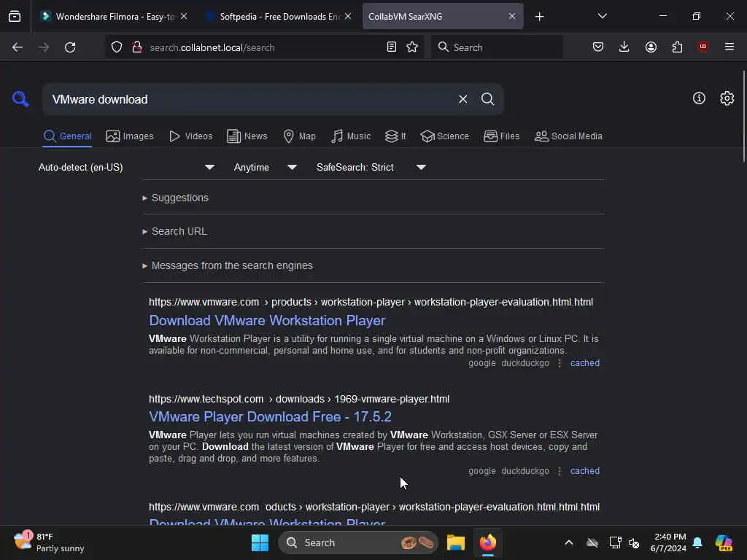Viewport: 747px width, 560px height.
Task: Bookmark this page with the star icon
Action: (x=412, y=47)
